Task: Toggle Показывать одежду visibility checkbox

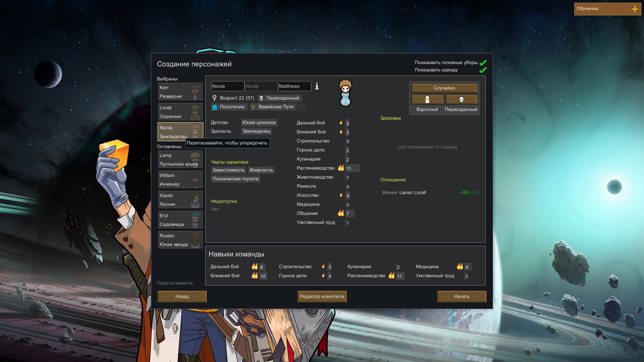Action: tap(483, 70)
